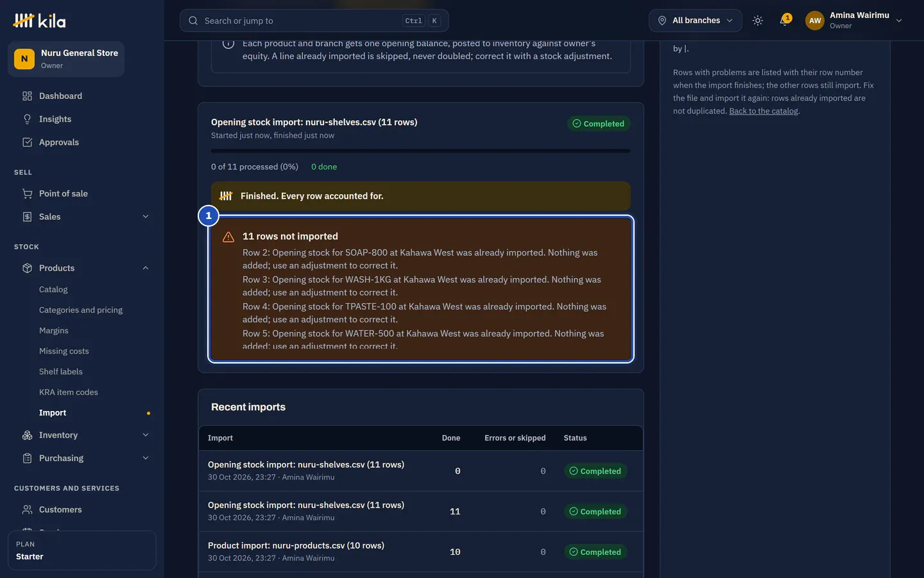Select the Import sidebar item

tap(53, 413)
